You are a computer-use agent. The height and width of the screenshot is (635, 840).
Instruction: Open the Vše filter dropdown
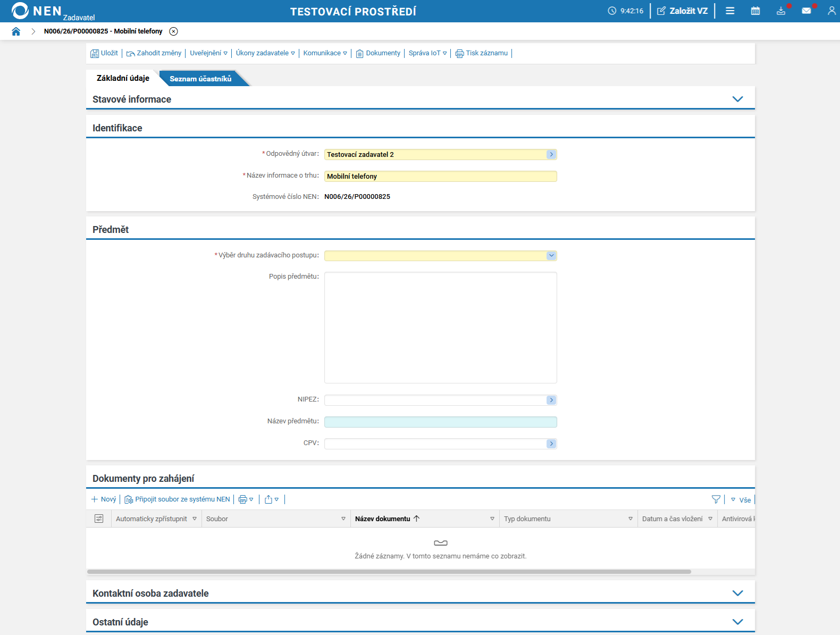point(741,500)
